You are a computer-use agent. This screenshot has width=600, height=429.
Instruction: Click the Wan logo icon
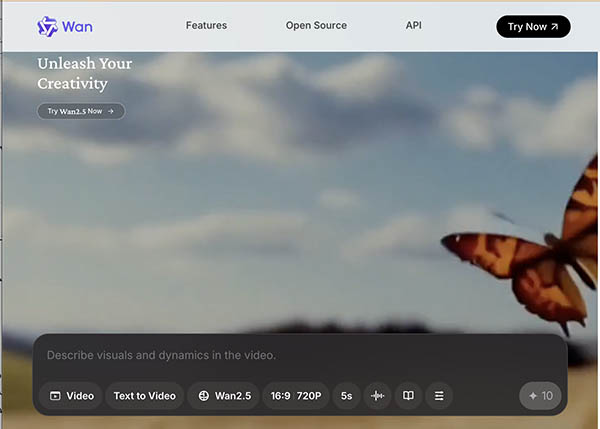tap(47, 26)
